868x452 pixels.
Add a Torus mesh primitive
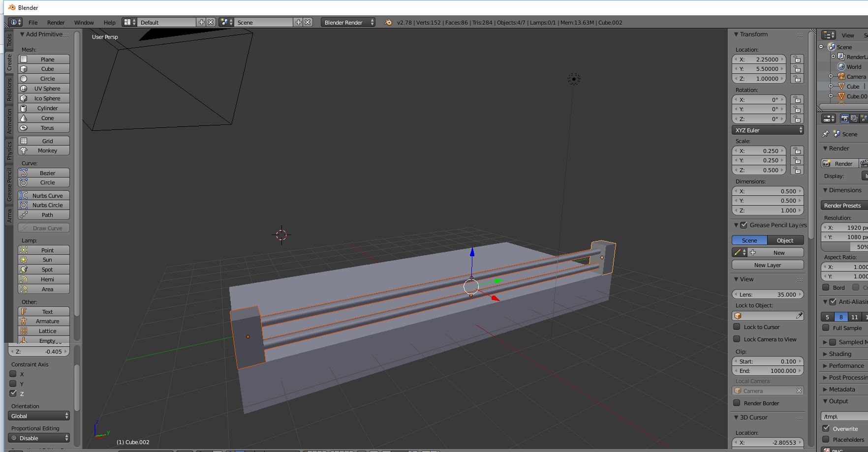[44, 128]
